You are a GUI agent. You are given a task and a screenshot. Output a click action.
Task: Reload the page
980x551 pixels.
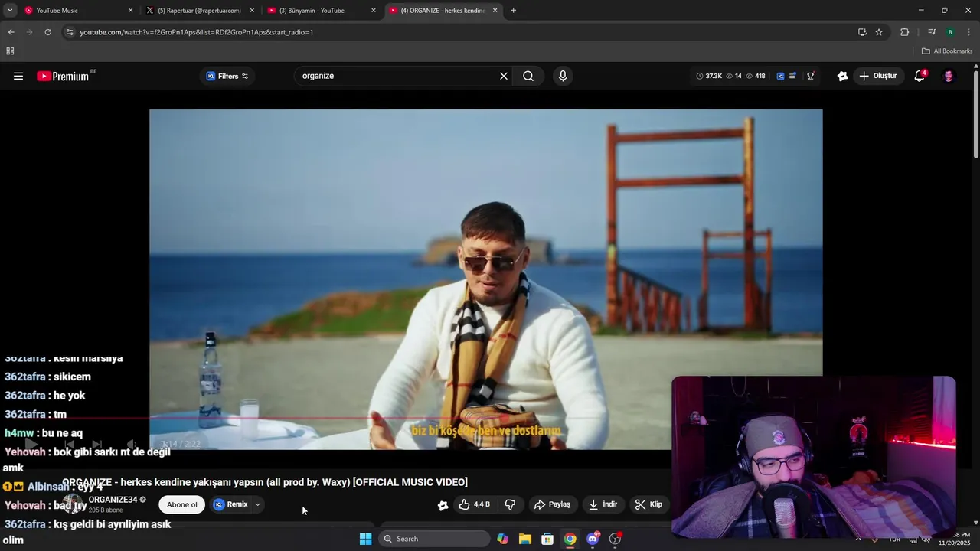47,32
